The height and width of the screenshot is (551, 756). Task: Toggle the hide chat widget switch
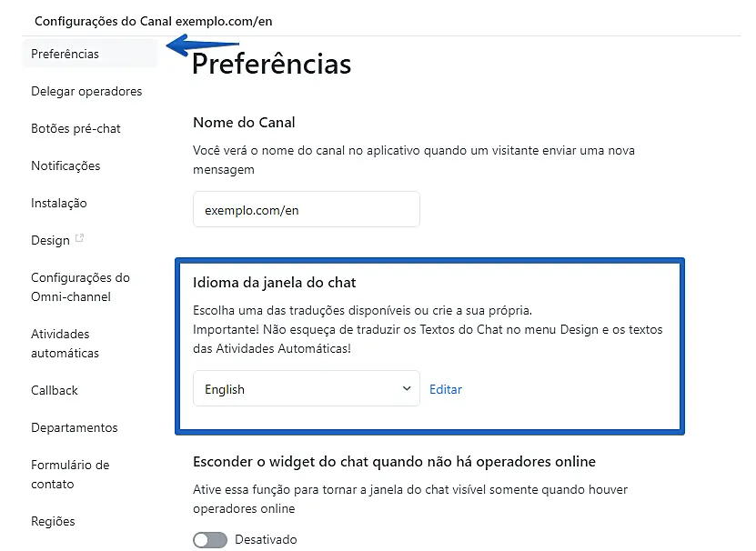coord(209,540)
